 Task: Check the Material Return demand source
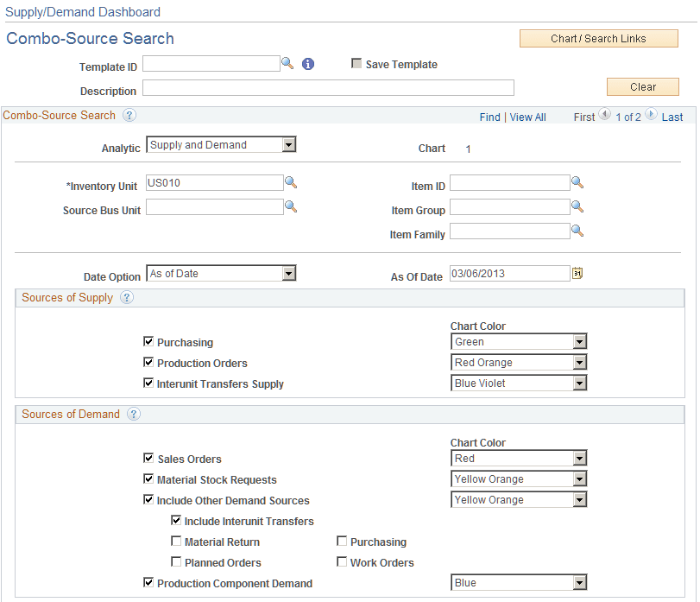point(176,542)
